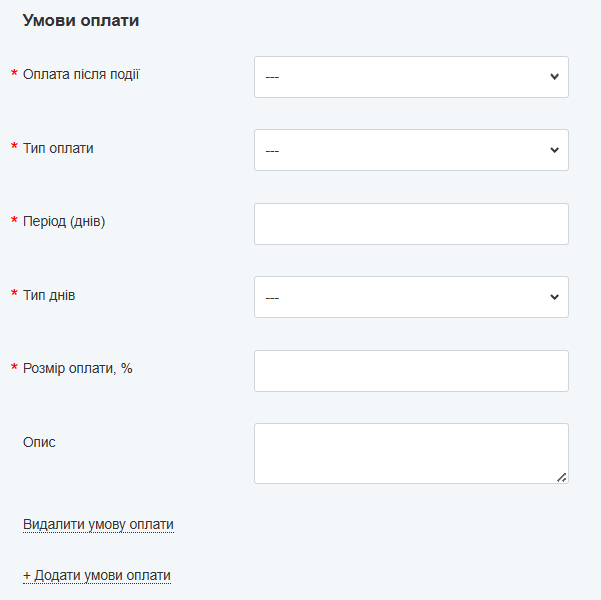Click the chevron arrow in Оплата після події field
This screenshot has height=600, width=601.
click(x=554, y=77)
